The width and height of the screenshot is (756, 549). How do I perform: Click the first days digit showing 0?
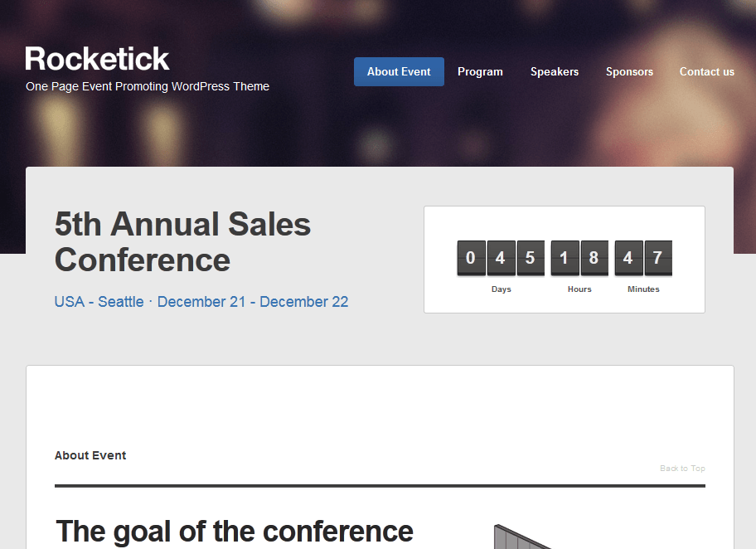tap(471, 258)
